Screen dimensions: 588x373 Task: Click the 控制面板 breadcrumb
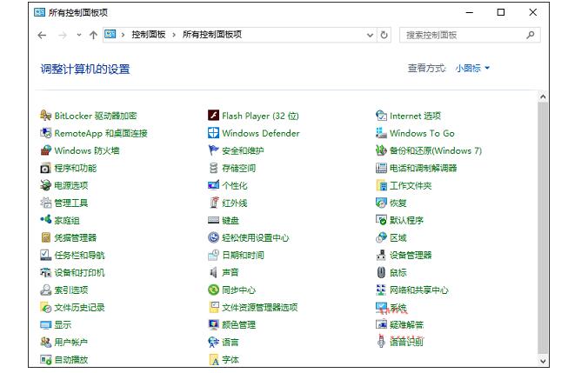149,35
